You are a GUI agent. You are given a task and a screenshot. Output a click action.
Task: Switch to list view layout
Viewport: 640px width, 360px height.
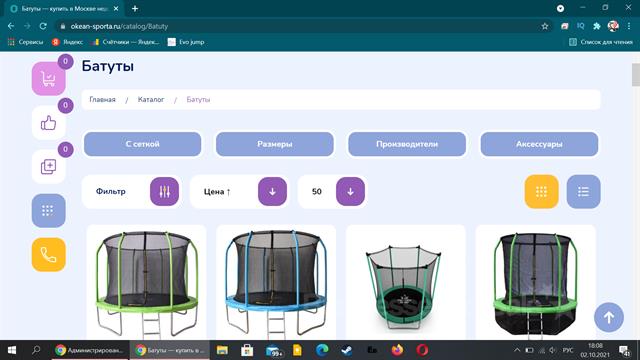(x=583, y=191)
